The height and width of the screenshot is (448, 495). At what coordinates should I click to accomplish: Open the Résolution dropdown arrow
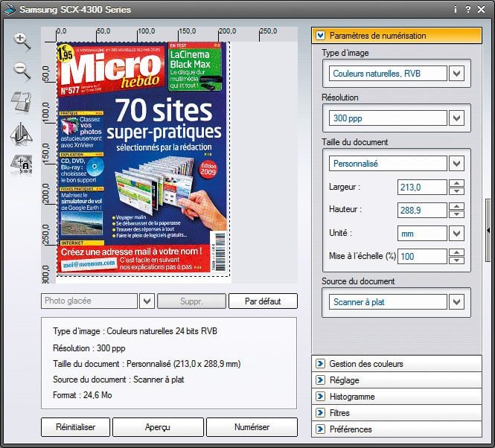click(457, 118)
